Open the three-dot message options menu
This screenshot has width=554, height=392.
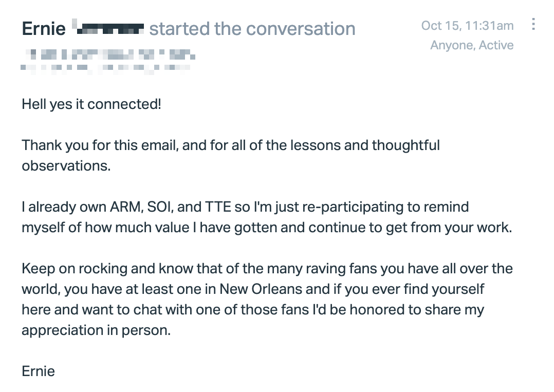tap(533, 24)
